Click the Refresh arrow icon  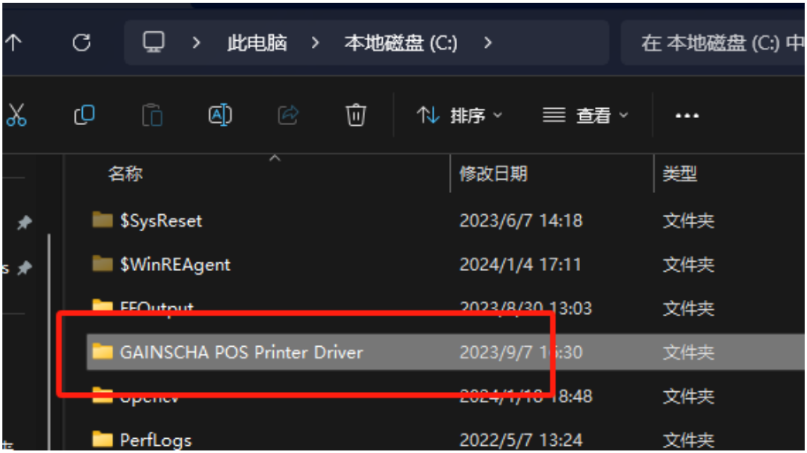click(81, 43)
